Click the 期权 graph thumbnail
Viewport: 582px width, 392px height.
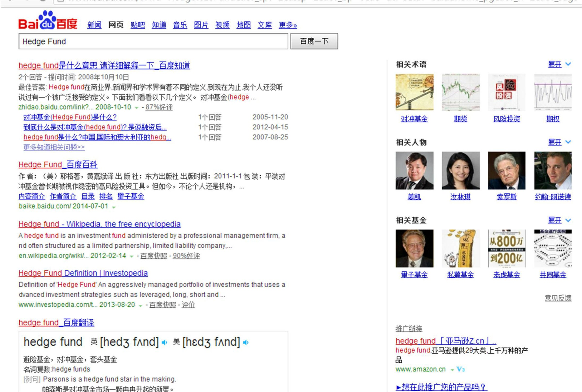click(553, 92)
